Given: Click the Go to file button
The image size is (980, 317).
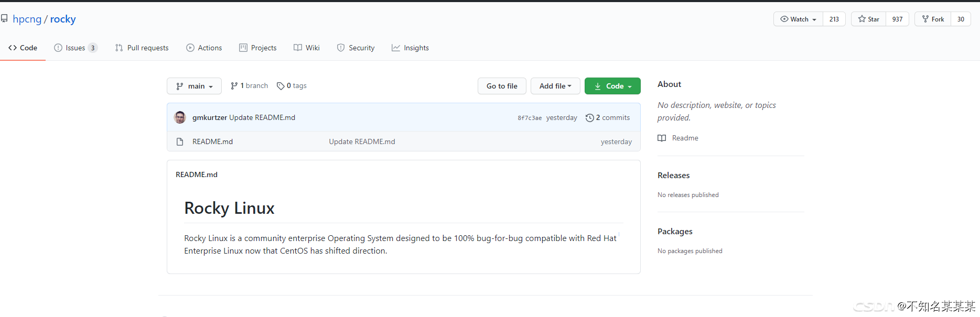Looking at the screenshot, I should pyautogui.click(x=502, y=86).
